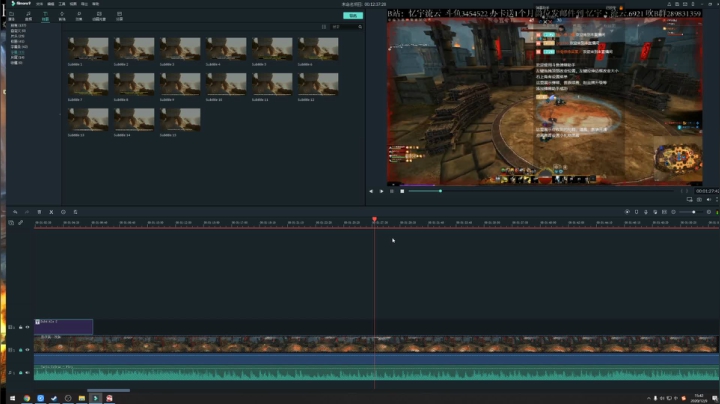
Task: Click the Play button under preview
Action: click(381, 191)
